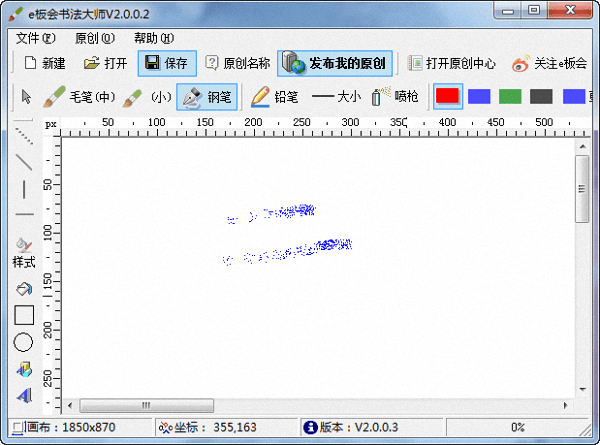This screenshot has height=445, width=600.
Task: Select the 钢笔 pen tool
Action: tap(207, 97)
